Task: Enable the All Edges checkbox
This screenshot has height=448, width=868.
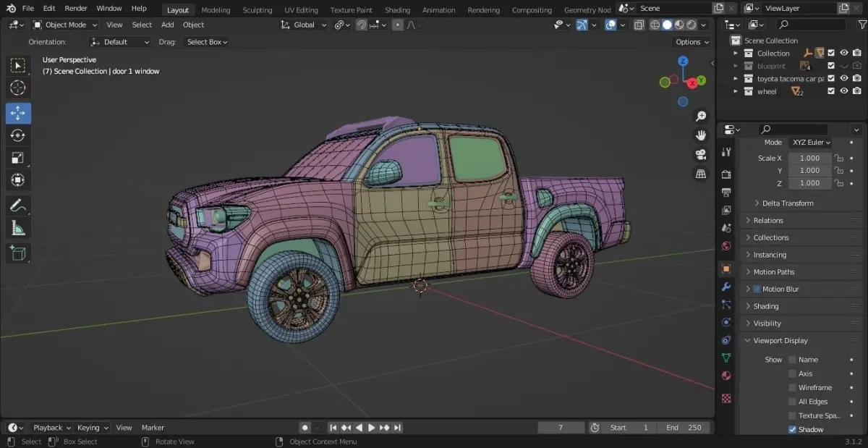Action: coord(792,402)
